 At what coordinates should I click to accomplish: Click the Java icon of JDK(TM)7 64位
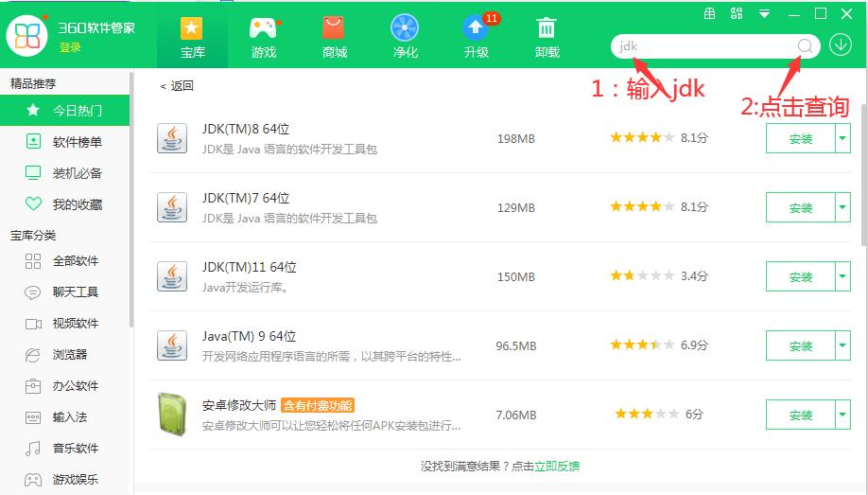(x=172, y=207)
